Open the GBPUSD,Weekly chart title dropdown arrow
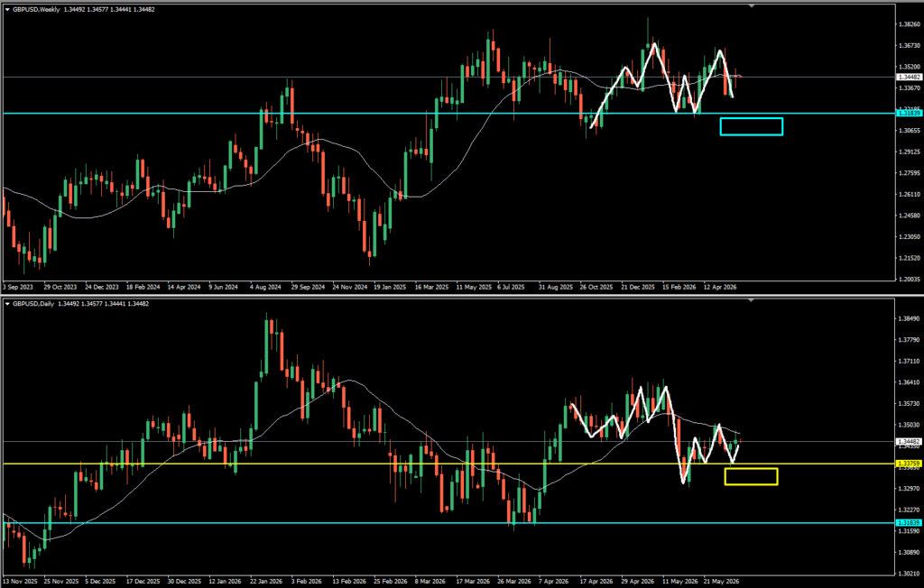 (x=7, y=9)
